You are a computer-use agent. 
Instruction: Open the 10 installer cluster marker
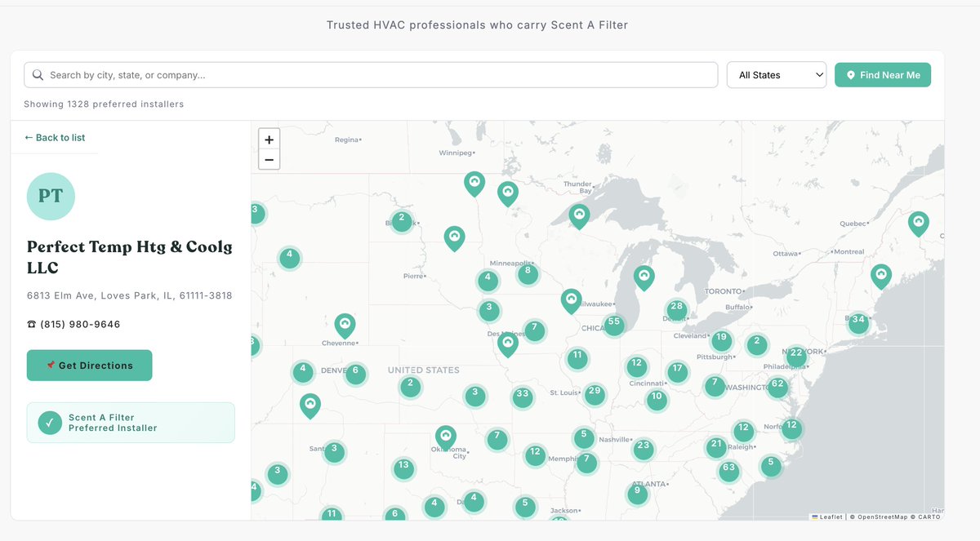[656, 400]
